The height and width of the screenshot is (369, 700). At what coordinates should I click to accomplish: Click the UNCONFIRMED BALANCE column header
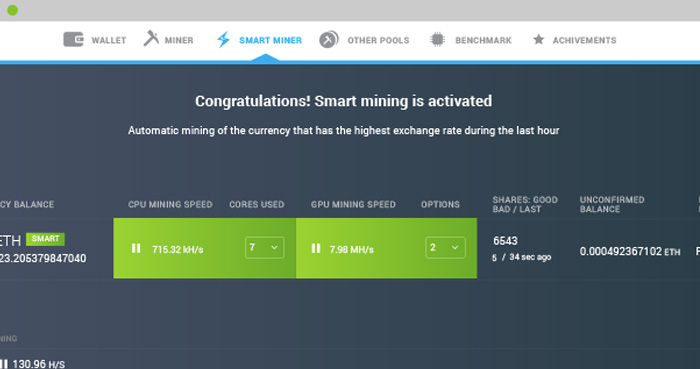[x=612, y=204]
